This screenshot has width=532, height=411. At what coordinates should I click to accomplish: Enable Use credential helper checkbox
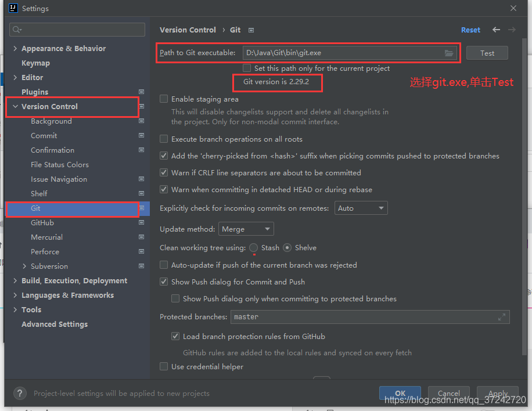(164, 366)
